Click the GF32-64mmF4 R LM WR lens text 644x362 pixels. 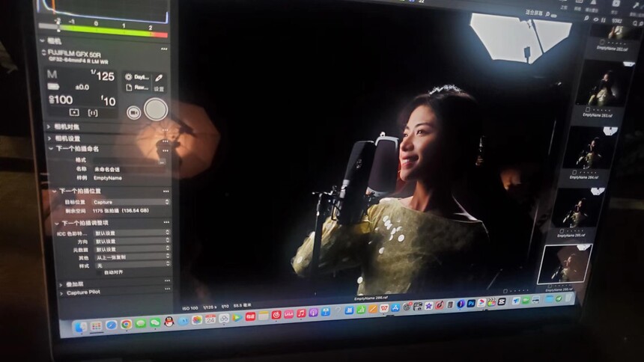pyautogui.click(x=78, y=60)
